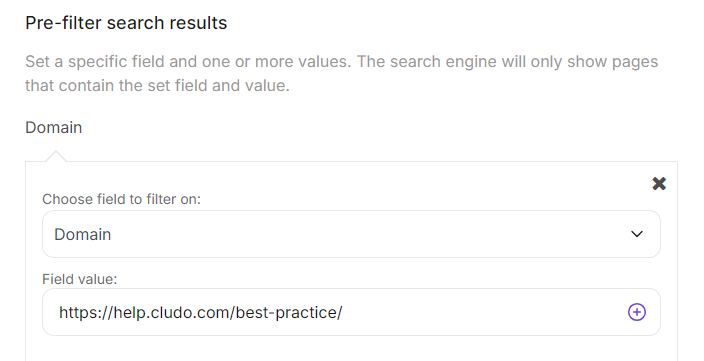Click the help.cludo.com URL text in field
The image size is (704, 361).
200,313
